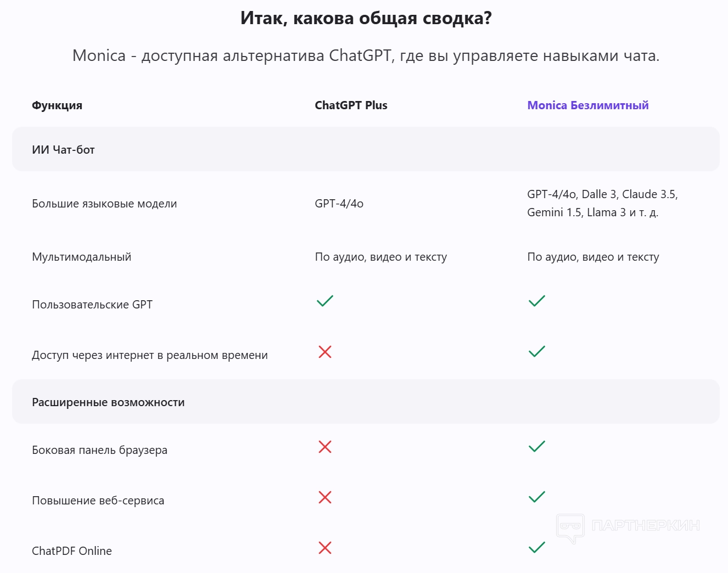Image resolution: width=728 pixels, height=573 pixels.
Task: Click the Функция column heading
Action: [57, 105]
